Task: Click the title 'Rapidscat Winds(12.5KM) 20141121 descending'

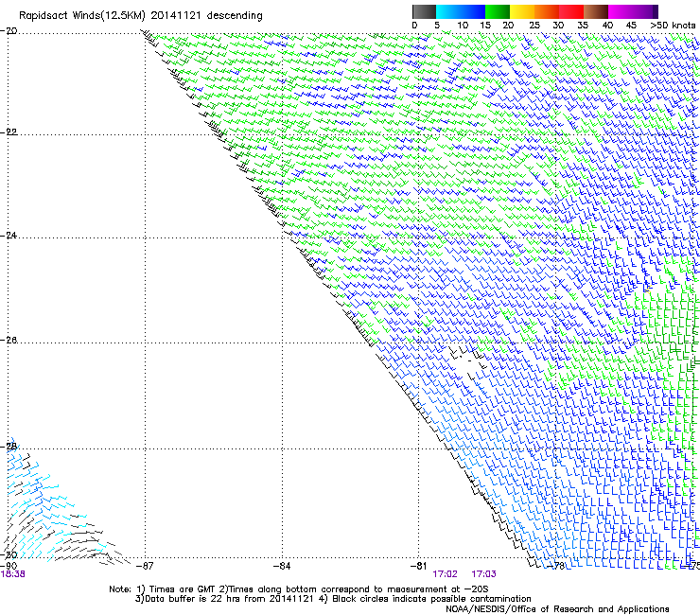Action: tap(141, 16)
